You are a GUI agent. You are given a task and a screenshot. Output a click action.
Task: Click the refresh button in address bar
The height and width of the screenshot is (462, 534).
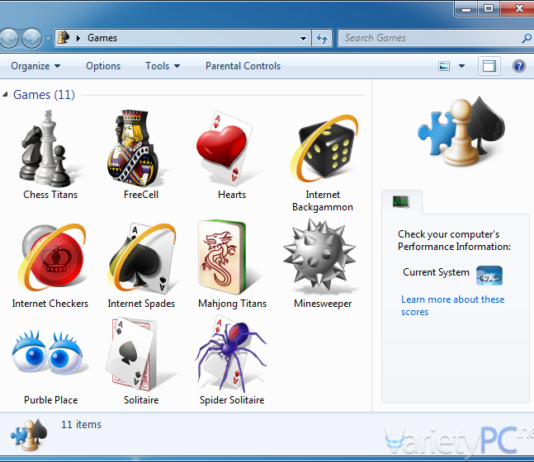click(x=322, y=38)
